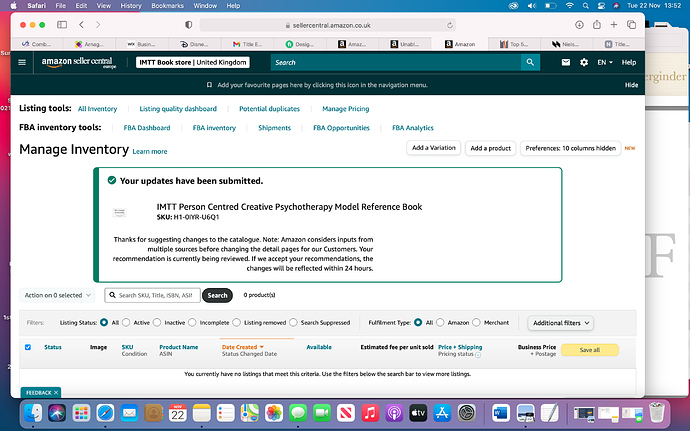Click the Amazon Seller Central logo
Screen dimensions: 690x431
click(x=78, y=63)
